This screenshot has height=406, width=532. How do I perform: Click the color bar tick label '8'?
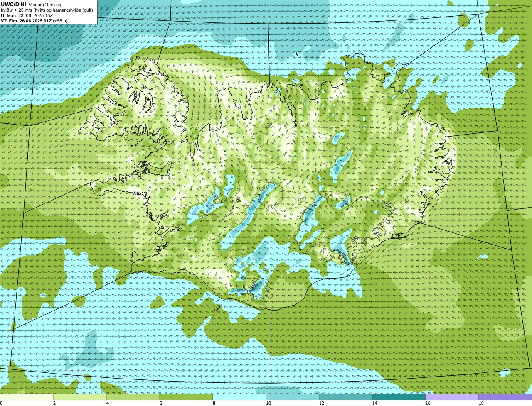[x=214, y=403]
